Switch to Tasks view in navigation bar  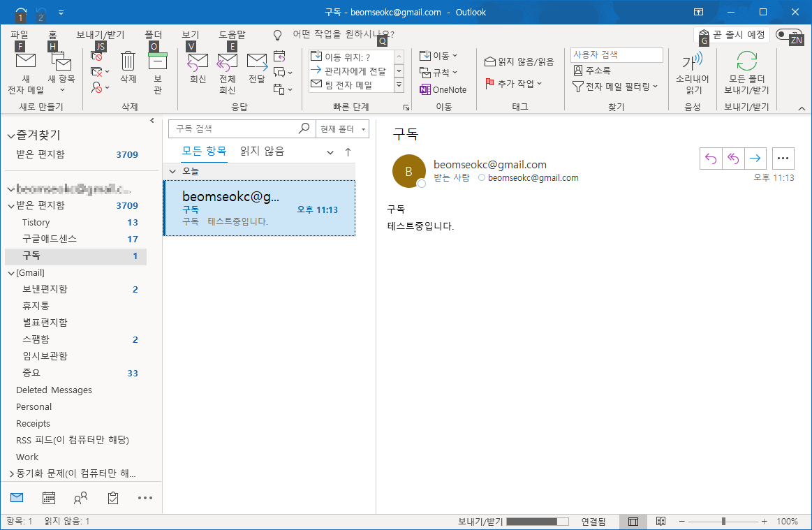[x=113, y=498]
